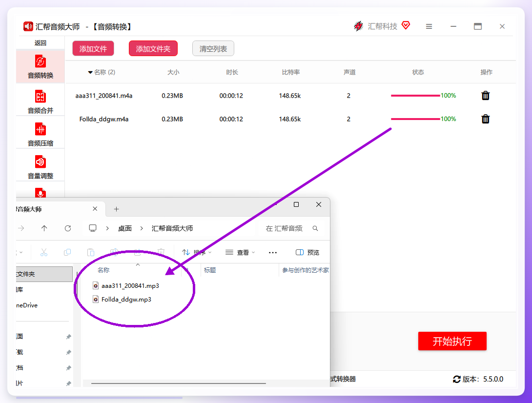The width and height of the screenshot is (532, 403).
Task: Click the 名称 column header in Explorer
Action: [103, 270]
